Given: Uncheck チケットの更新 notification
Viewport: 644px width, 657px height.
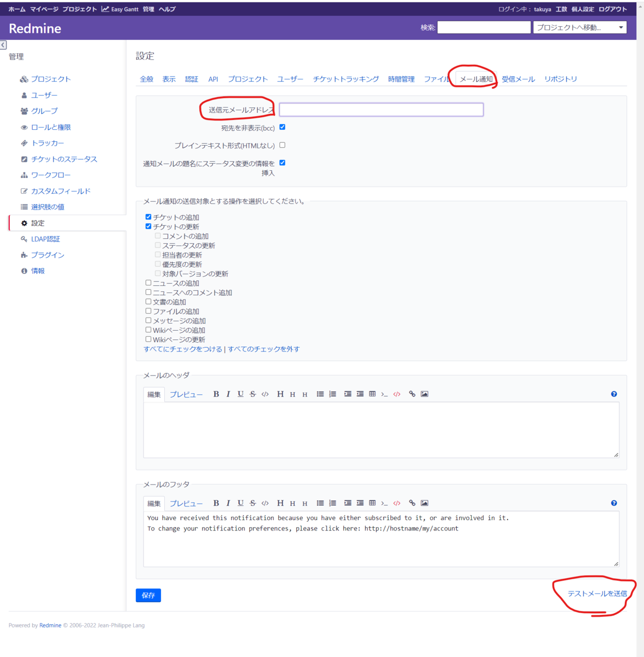Looking at the screenshot, I should [148, 226].
